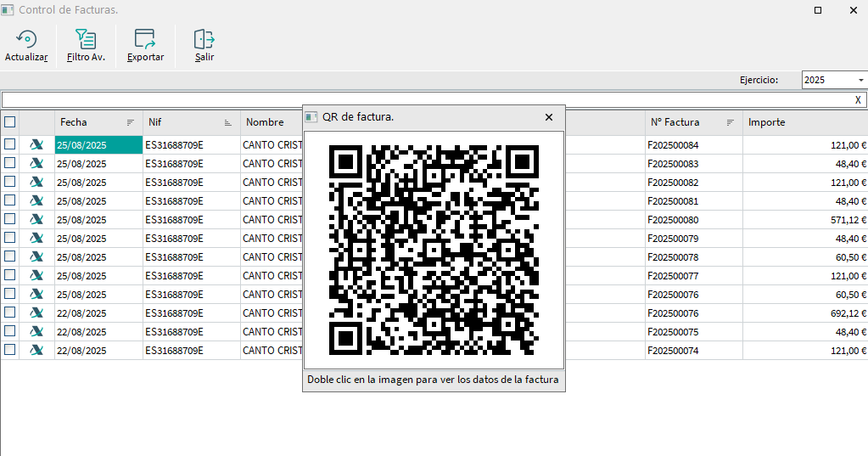Check the box for invoice F202500083
The height and width of the screenshot is (456, 868).
click(x=10, y=164)
